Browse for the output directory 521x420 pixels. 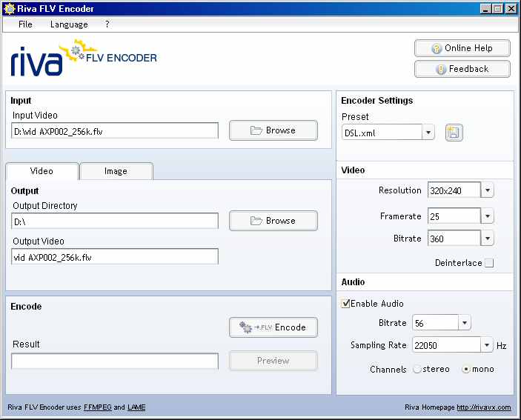tap(273, 221)
